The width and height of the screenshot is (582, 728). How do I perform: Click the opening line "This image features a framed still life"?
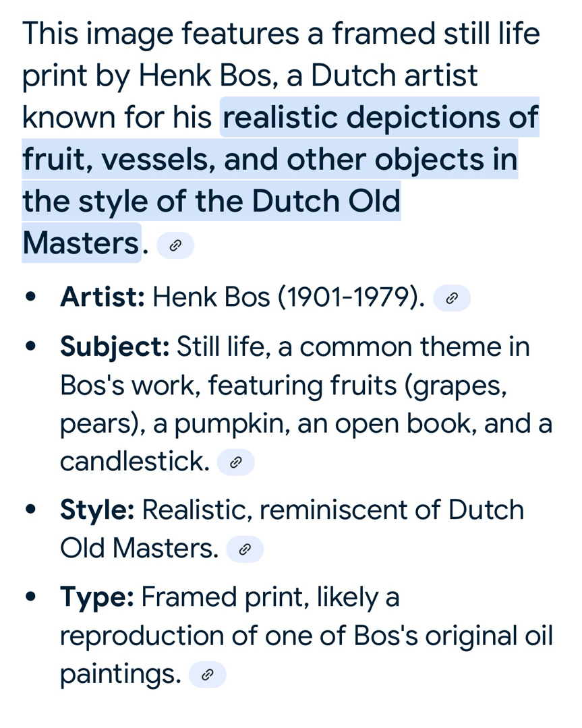[281, 34]
